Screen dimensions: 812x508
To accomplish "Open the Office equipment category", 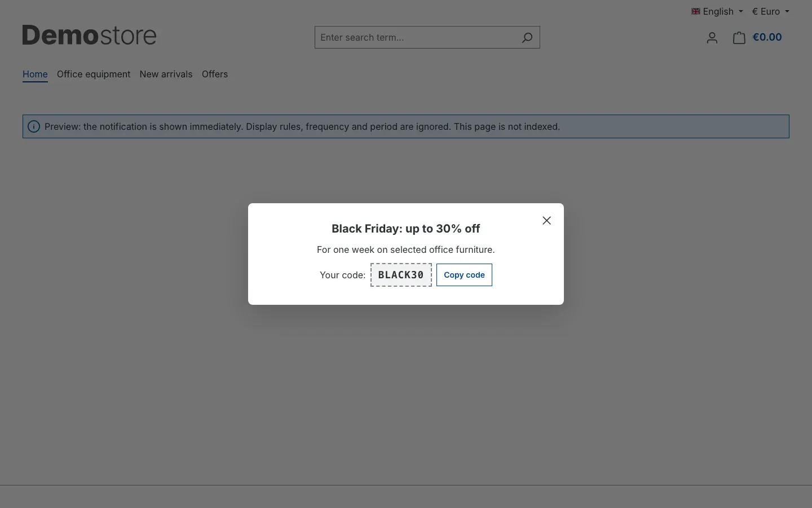I will (x=94, y=75).
